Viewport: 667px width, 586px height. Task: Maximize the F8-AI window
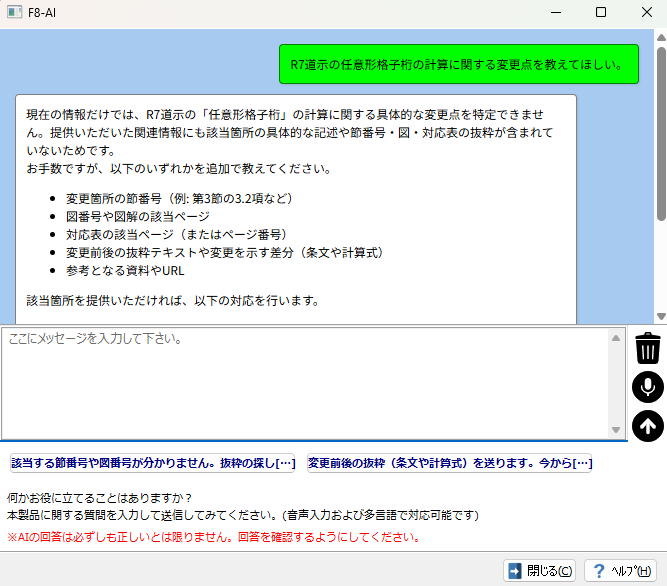pyautogui.click(x=601, y=12)
